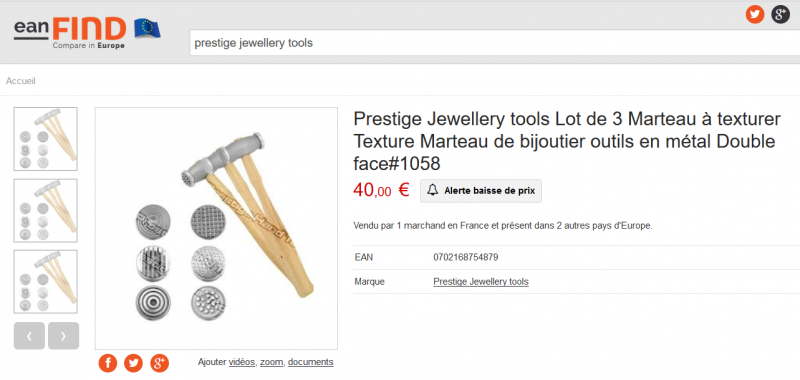Image resolution: width=800 pixels, height=380 pixels.
Task: Share on Facebook below the product image
Action: [x=108, y=363]
